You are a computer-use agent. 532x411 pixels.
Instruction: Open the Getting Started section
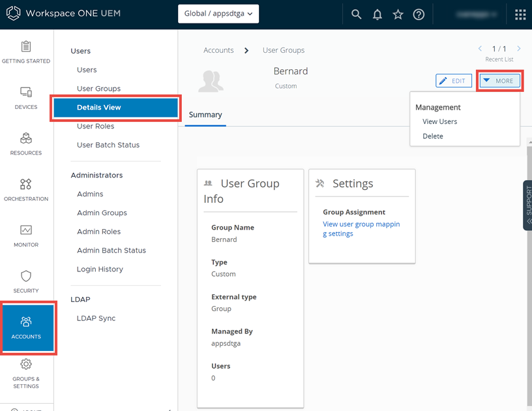point(26,52)
